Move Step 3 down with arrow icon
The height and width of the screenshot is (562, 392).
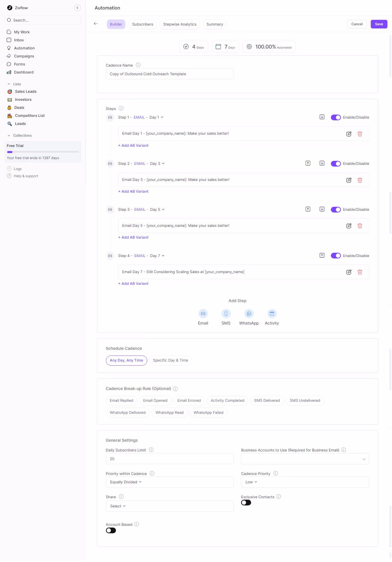pyautogui.click(x=322, y=209)
